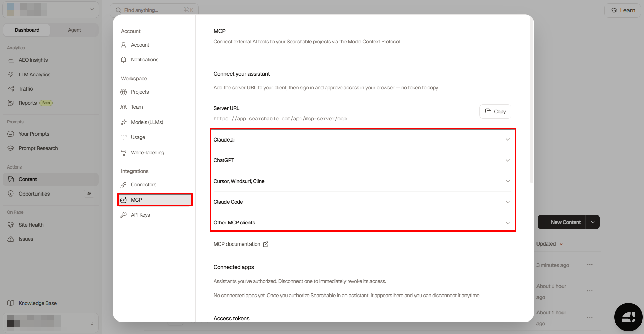Image resolution: width=644 pixels, height=334 pixels.
Task: Click the White-labelling paint roller icon
Action: point(124,153)
